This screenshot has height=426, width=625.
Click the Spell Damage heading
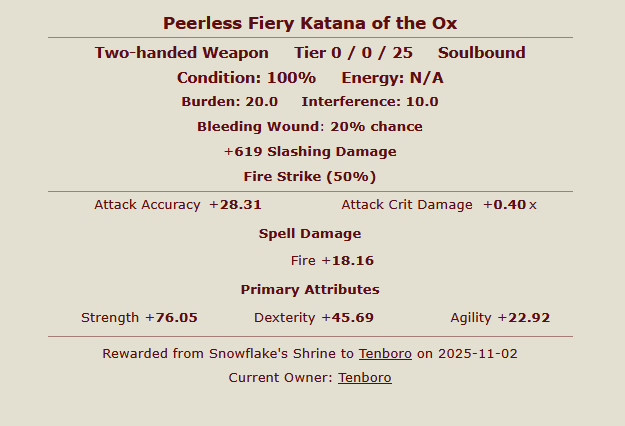[x=310, y=234]
